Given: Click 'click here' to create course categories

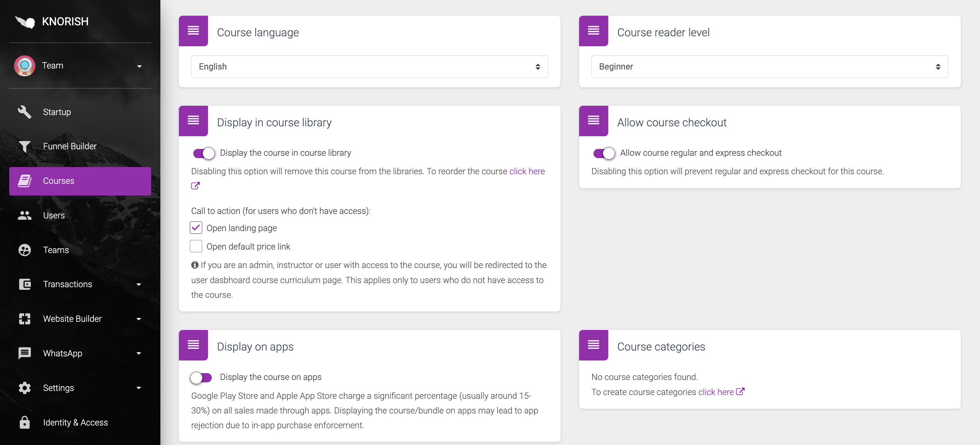Looking at the screenshot, I should click(715, 392).
